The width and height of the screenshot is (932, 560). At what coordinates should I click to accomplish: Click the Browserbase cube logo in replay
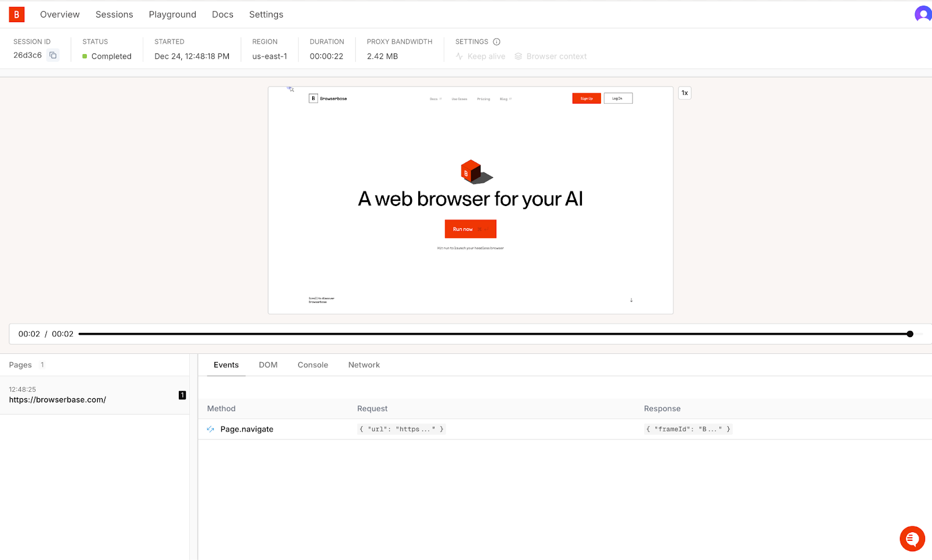coord(476,172)
